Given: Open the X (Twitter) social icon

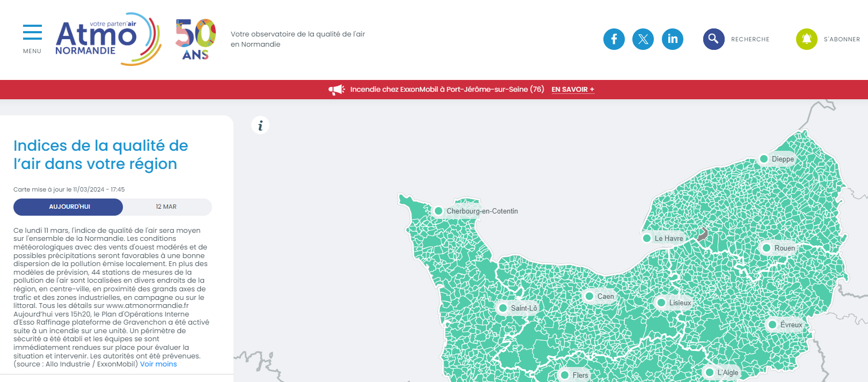Looking at the screenshot, I should pos(643,39).
